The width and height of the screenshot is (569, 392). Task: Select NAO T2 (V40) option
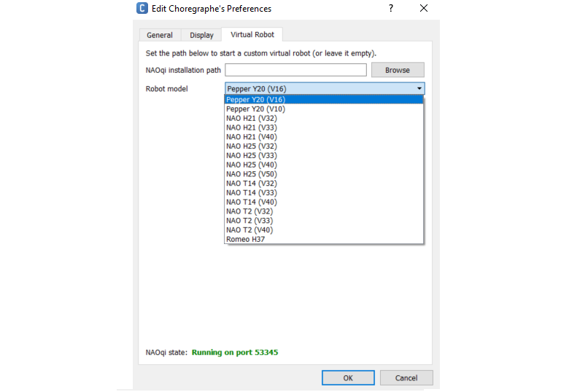[x=324, y=230]
